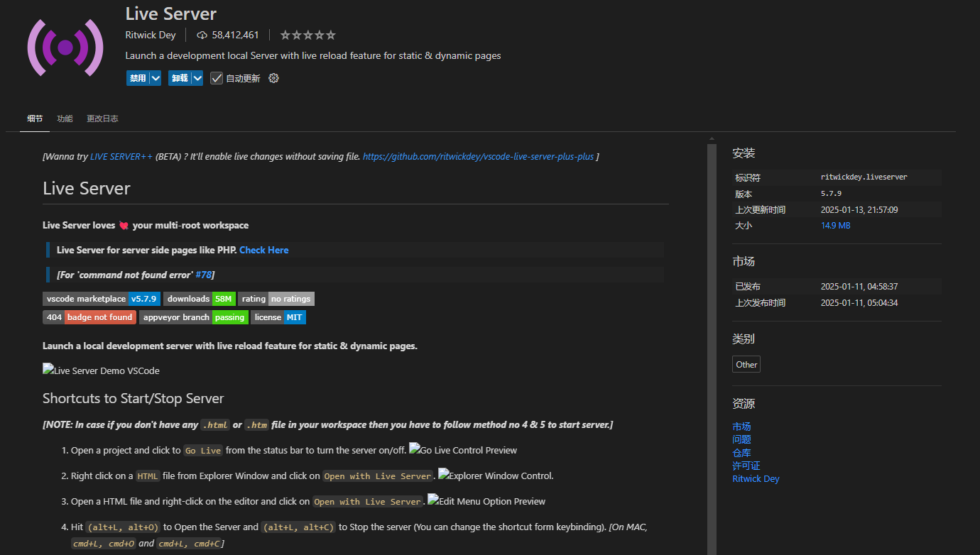Click the vscode marketplace v5.7.9 badge
Screen dimensions: 980x555
[x=102, y=299]
